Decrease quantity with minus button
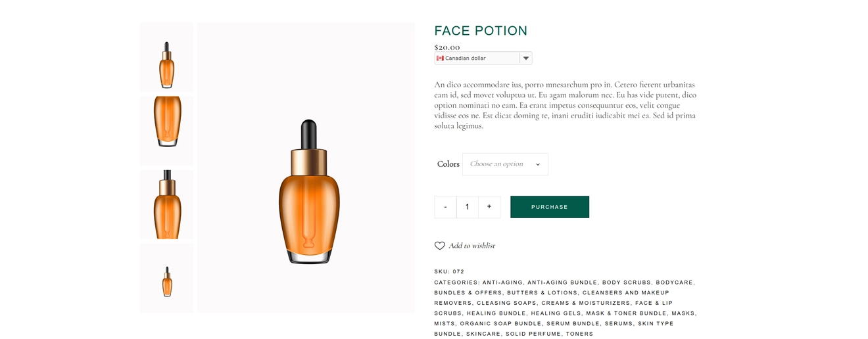This screenshot has width=868, height=339. coord(445,207)
